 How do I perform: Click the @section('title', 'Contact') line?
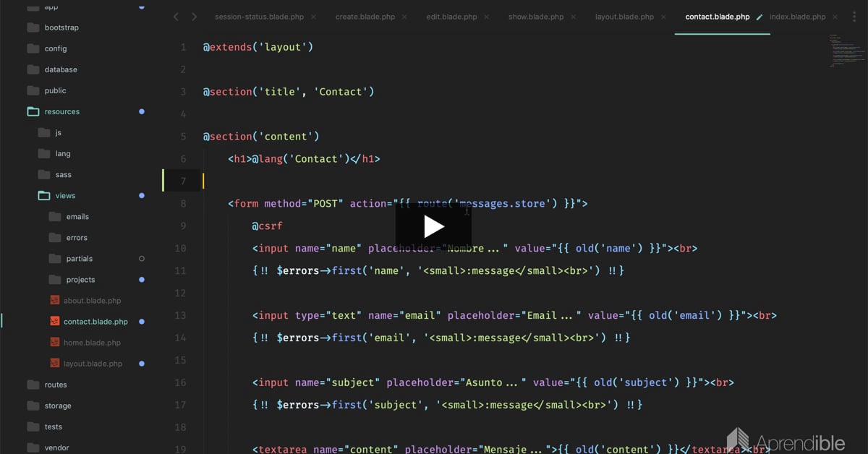(x=289, y=92)
